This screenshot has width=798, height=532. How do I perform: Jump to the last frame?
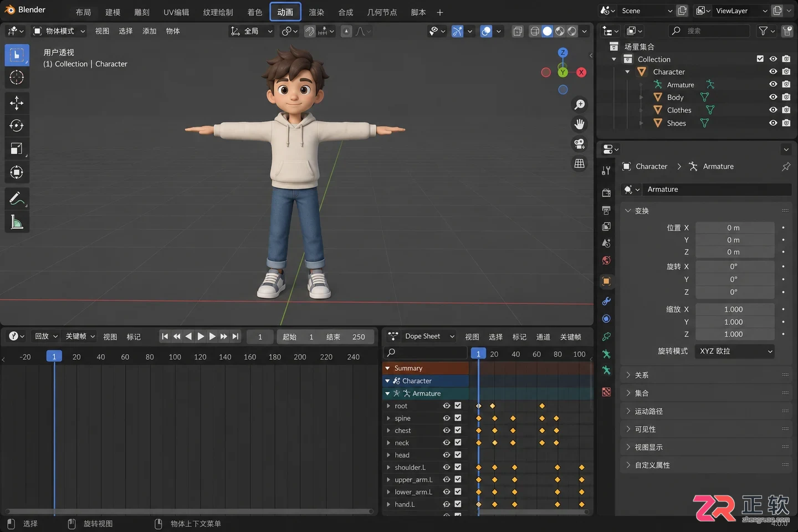click(x=236, y=336)
